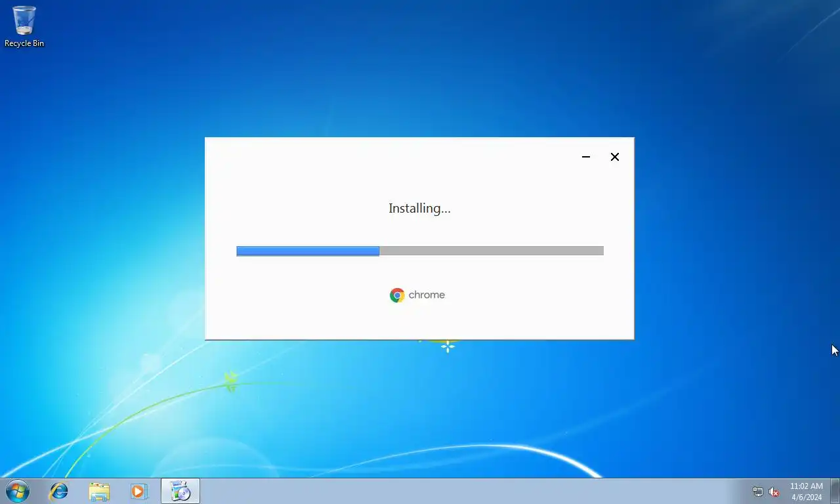The height and width of the screenshot is (504, 840).
Task: Click the Show desktop strip
Action: pyautogui.click(x=835, y=491)
